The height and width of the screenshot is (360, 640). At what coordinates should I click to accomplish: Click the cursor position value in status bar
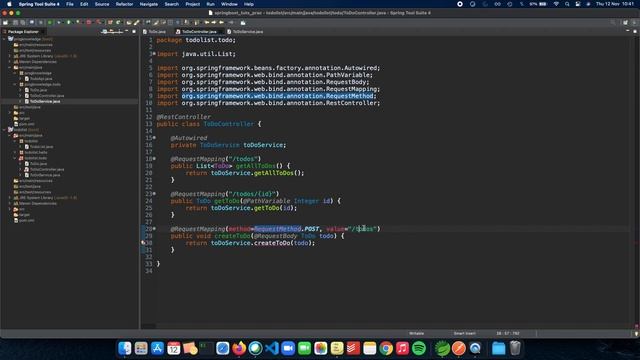508,333
